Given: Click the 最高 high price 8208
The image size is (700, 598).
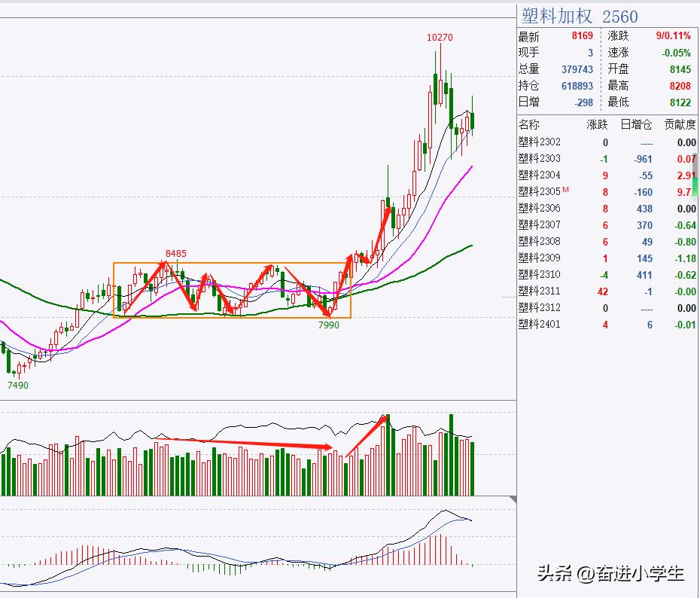Looking at the screenshot, I should coord(680,86).
